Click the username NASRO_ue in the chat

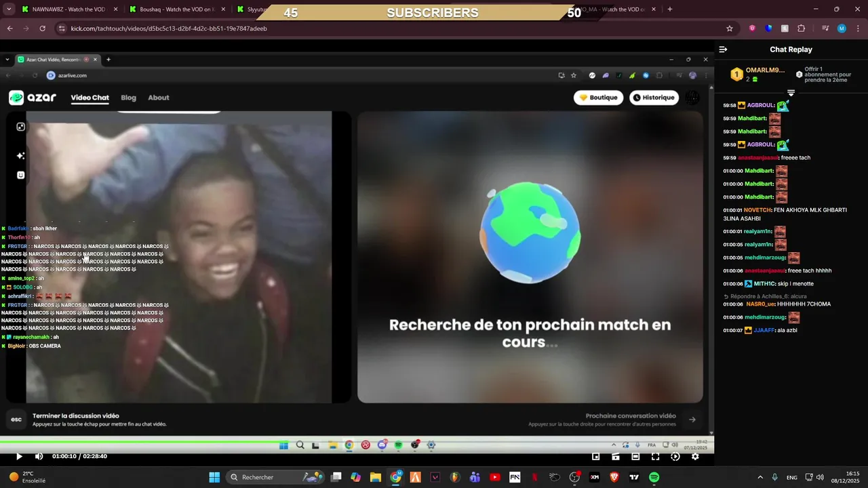tap(760, 304)
